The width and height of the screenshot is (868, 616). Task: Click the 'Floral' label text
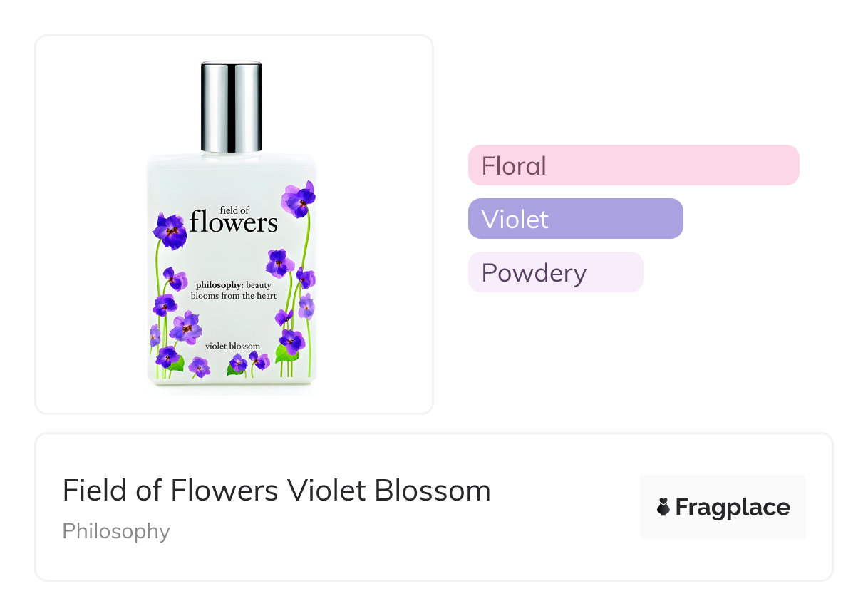point(514,166)
